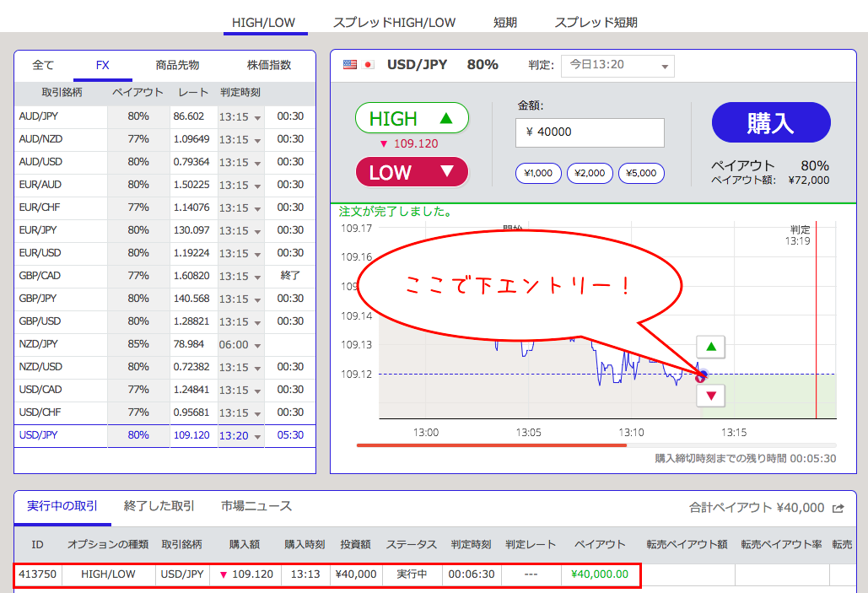Select the HIGH option button
This screenshot has height=593, width=868.
(412, 118)
